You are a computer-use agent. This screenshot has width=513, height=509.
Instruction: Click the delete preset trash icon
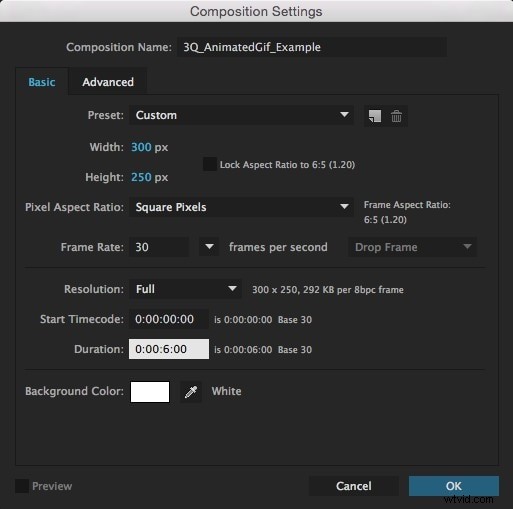(396, 116)
